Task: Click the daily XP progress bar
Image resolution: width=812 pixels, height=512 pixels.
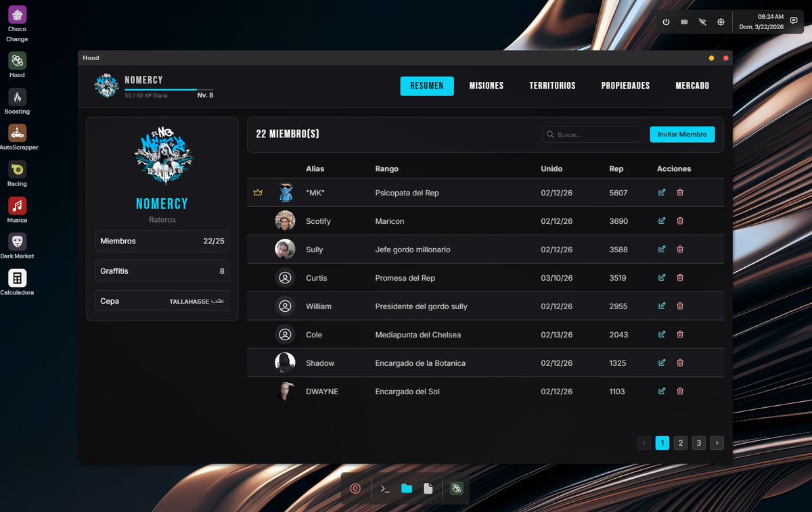Action: [x=169, y=89]
